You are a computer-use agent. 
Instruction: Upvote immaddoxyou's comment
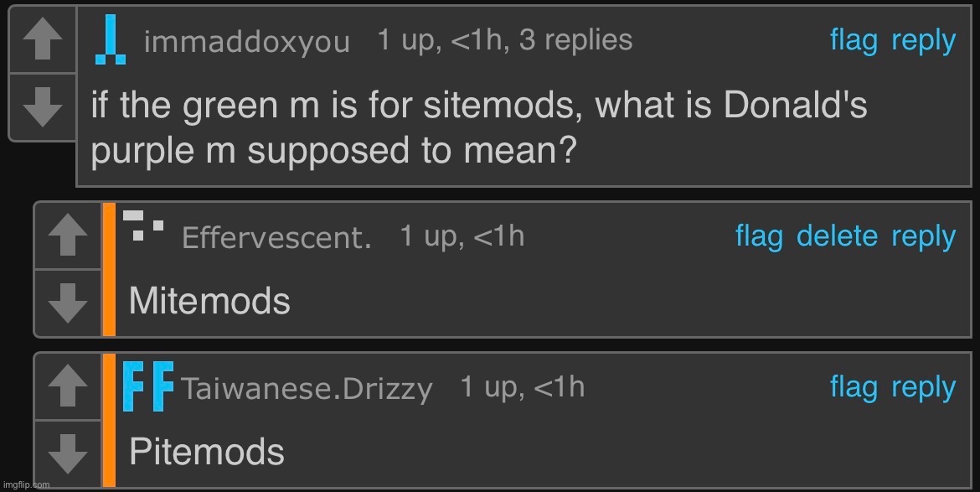click(x=42, y=41)
